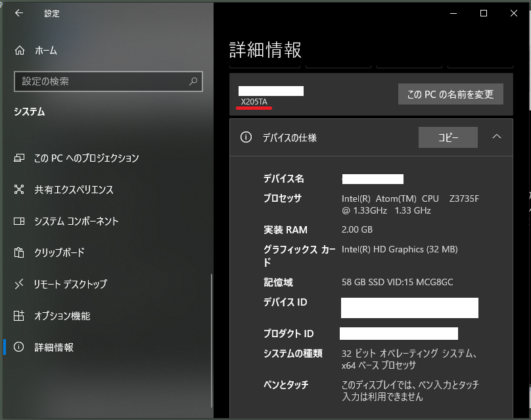Viewport: 531px width, 420px height.
Task: Click the ペンとタッチ label
Action: [286, 385]
